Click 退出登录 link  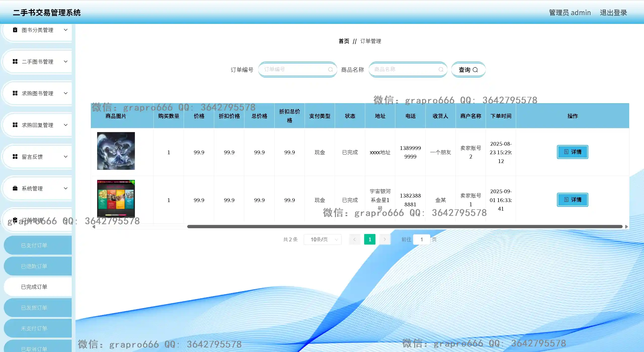point(613,13)
